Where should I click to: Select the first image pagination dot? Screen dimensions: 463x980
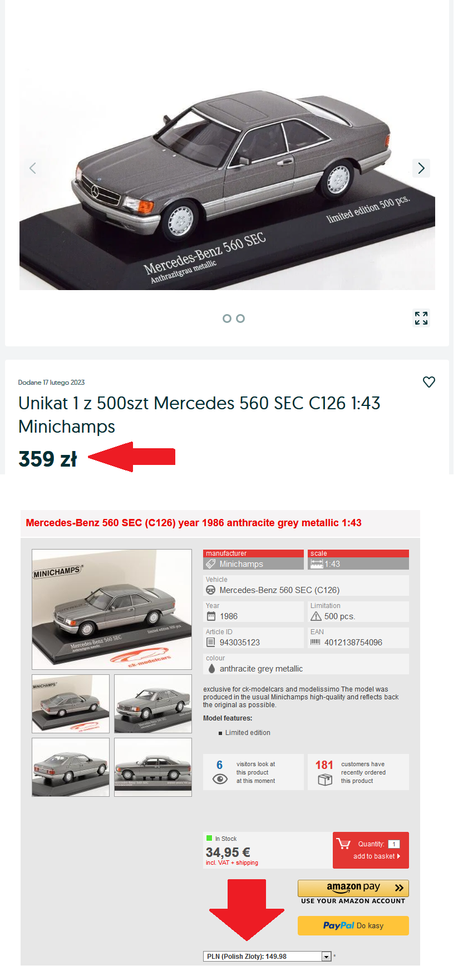click(x=226, y=318)
